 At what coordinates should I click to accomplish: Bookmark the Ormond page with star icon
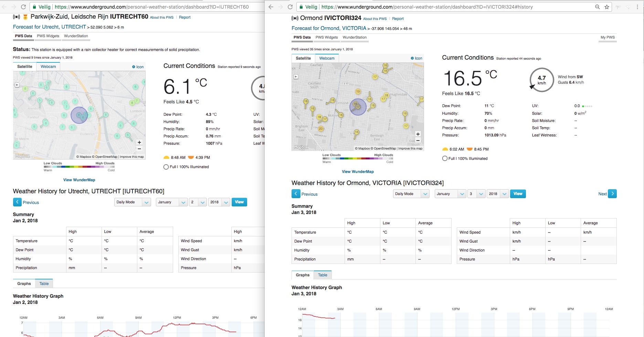click(607, 7)
